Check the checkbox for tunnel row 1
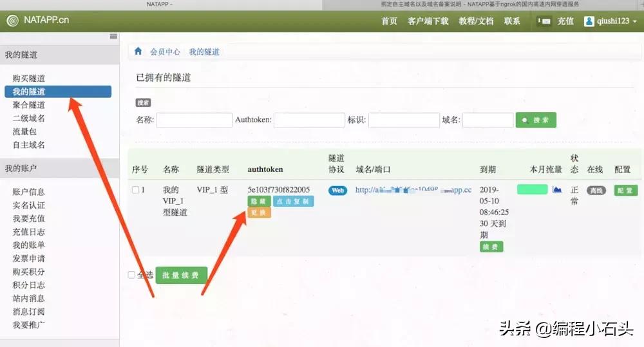The image size is (644, 347). 135,190
